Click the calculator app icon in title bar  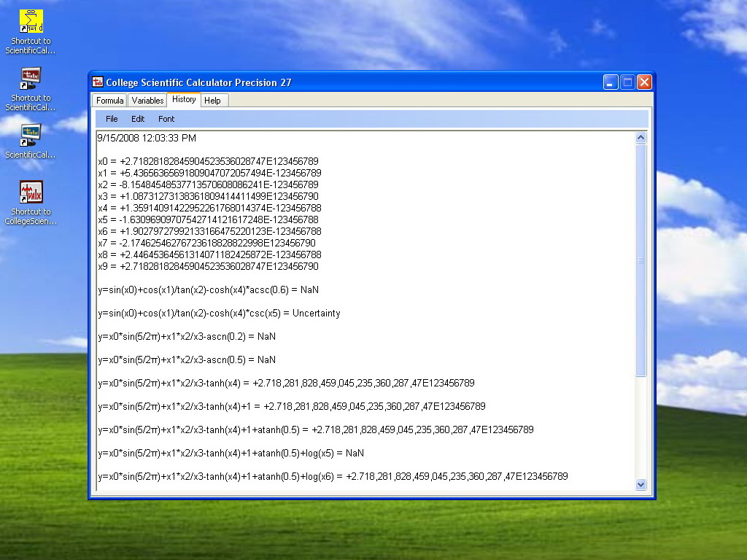[x=98, y=82]
